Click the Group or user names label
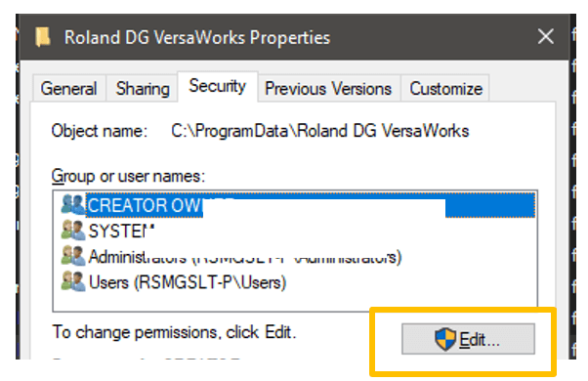Viewport: 588px width, 381px height. coord(128,176)
